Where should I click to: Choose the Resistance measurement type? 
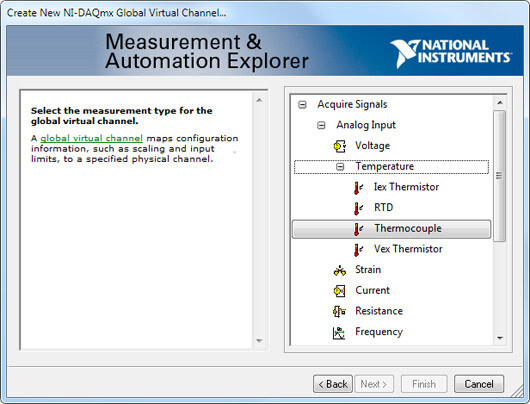379,311
